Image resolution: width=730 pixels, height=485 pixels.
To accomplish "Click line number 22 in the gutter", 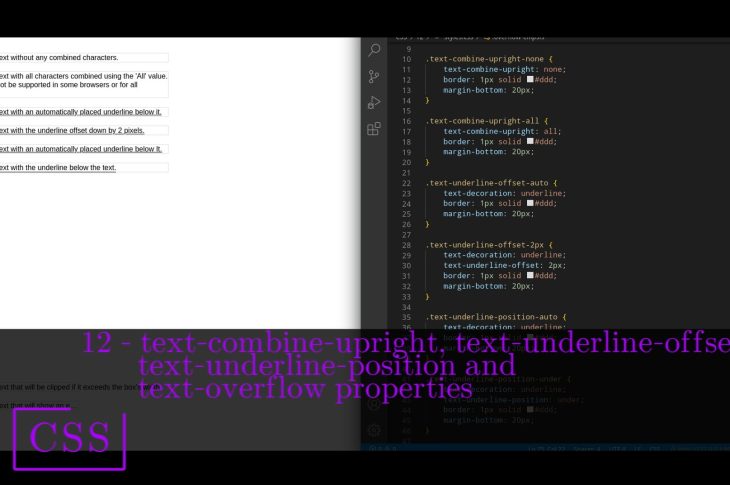I will [407, 183].
